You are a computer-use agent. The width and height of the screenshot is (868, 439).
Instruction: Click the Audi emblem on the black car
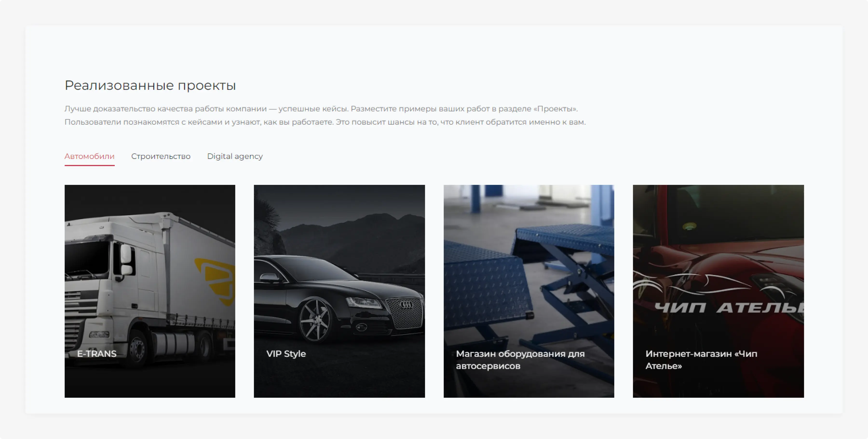pos(406,304)
